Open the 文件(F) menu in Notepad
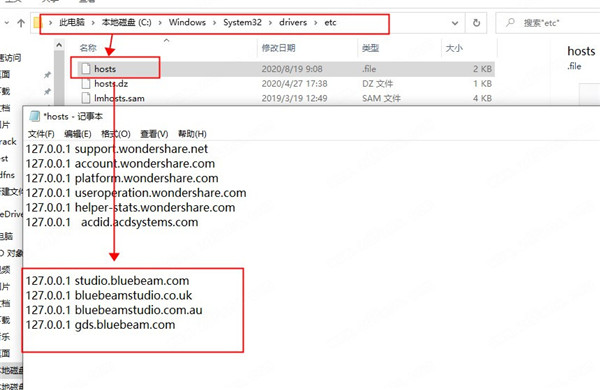Screen dimensions: 600x390 coord(41,134)
